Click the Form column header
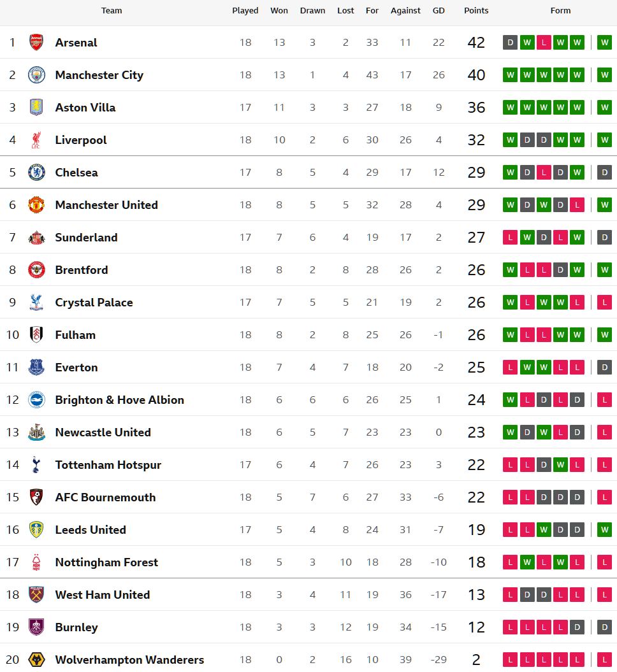Image resolution: width=617 pixels, height=672 pixels. pyautogui.click(x=560, y=11)
